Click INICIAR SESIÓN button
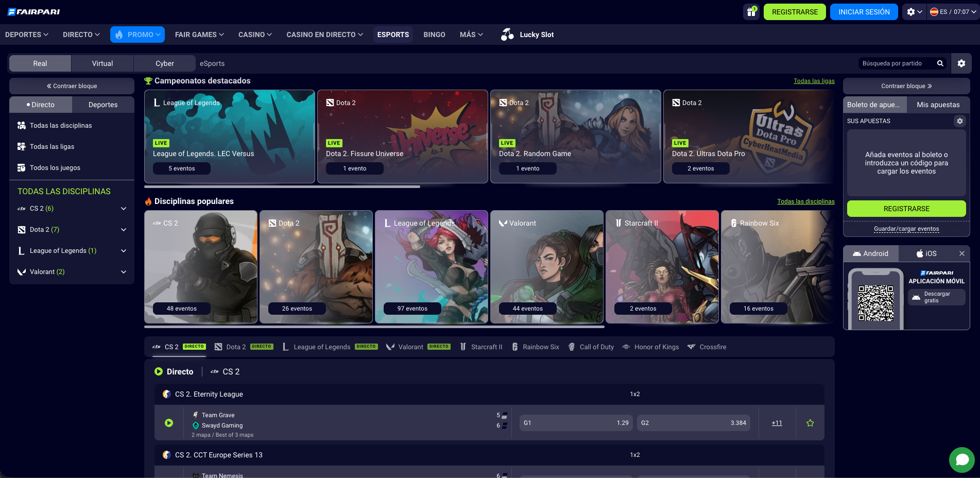Screen dimensions: 980x478 coord(864,12)
